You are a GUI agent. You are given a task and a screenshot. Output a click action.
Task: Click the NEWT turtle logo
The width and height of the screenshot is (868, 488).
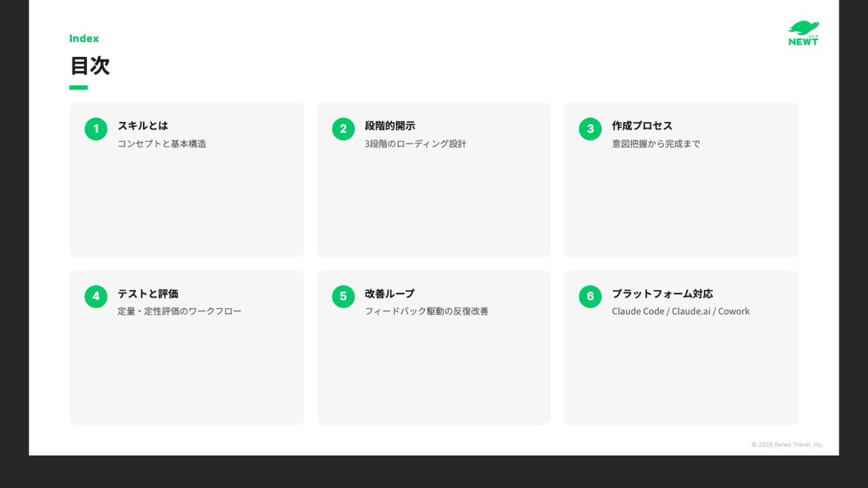803,33
